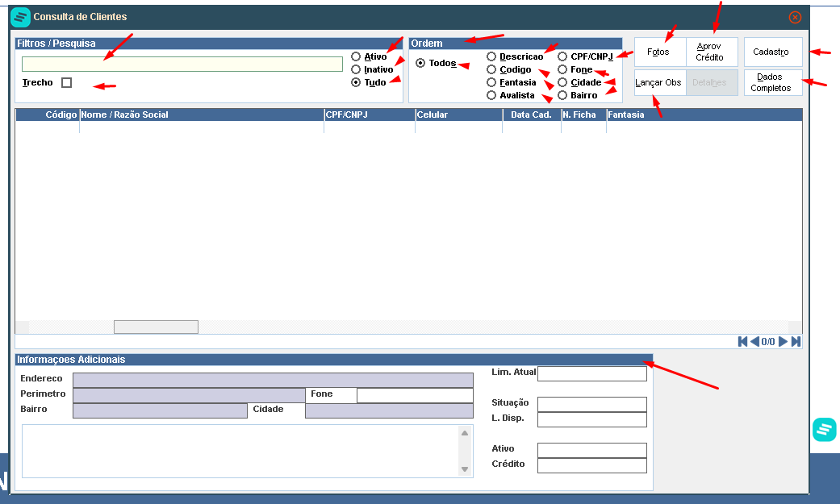Image resolution: width=840 pixels, height=504 pixels.
Task: Click the 0/0 page counter
Action: [768, 342]
